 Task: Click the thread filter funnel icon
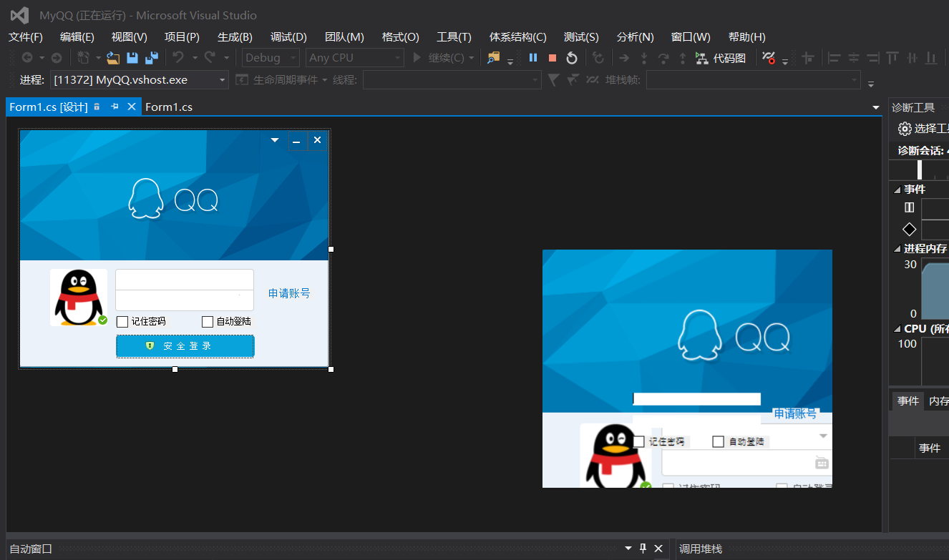pos(553,80)
